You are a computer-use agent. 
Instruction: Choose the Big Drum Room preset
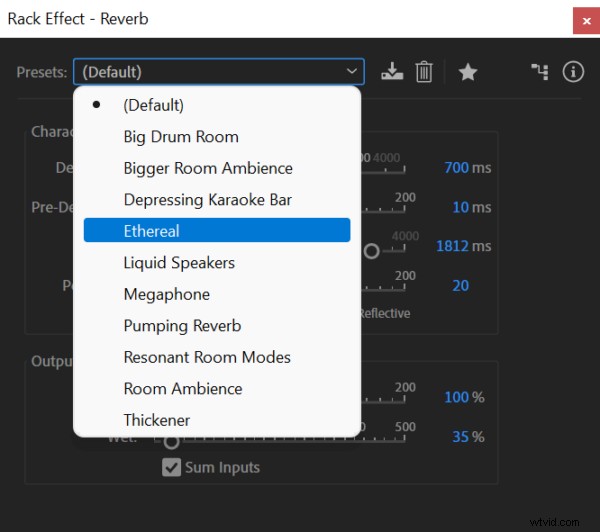click(x=181, y=136)
